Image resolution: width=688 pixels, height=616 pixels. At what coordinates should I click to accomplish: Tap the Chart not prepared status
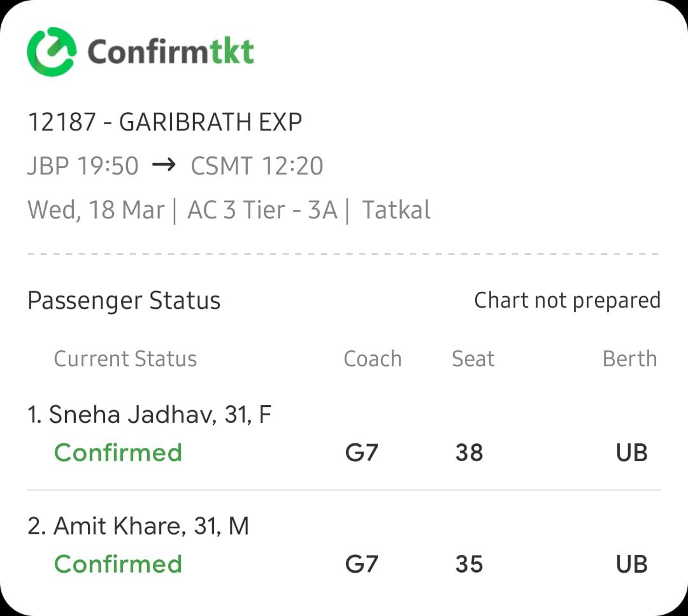pyautogui.click(x=568, y=301)
